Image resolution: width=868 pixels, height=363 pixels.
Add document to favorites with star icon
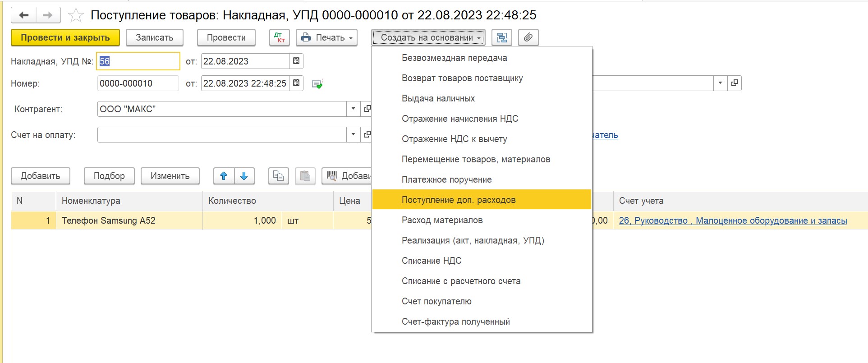tap(76, 15)
